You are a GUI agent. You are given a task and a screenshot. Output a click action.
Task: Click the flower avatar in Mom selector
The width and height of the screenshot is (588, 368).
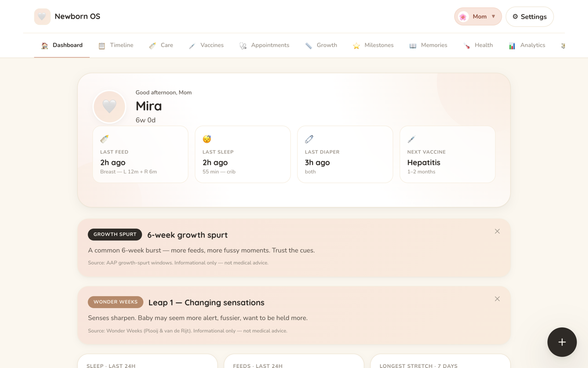463,17
